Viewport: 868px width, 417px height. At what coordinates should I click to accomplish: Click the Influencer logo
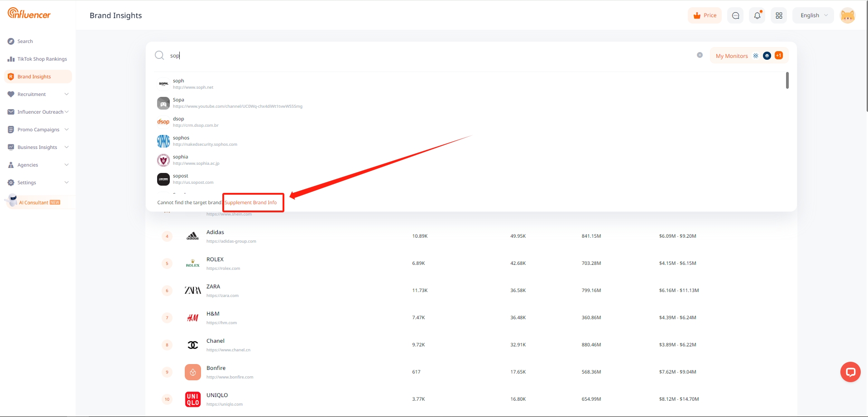(29, 14)
